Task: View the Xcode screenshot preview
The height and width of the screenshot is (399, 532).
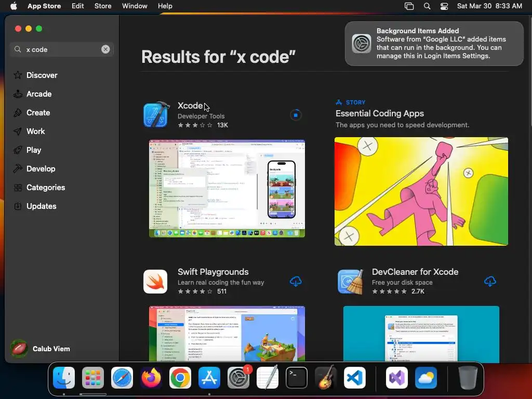Action: click(x=227, y=188)
